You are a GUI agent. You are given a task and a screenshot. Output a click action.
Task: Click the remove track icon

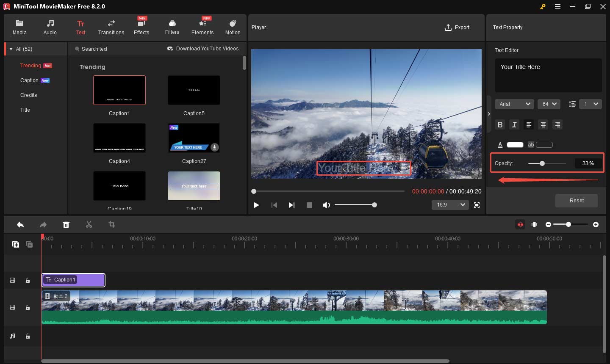[29, 244]
